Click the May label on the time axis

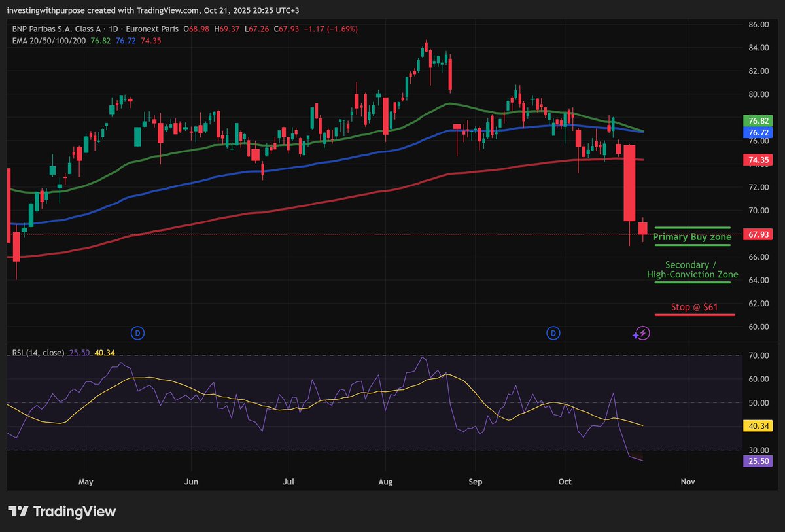86,482
